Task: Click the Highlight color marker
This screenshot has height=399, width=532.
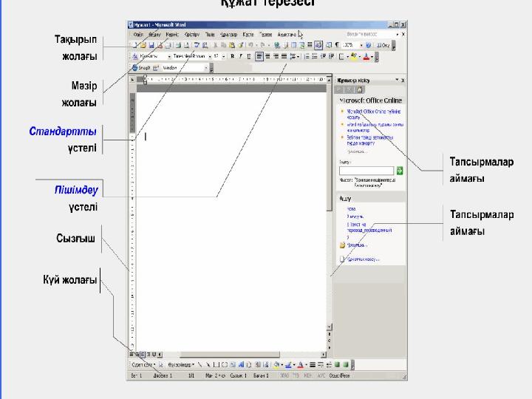Action: [354, 56]
